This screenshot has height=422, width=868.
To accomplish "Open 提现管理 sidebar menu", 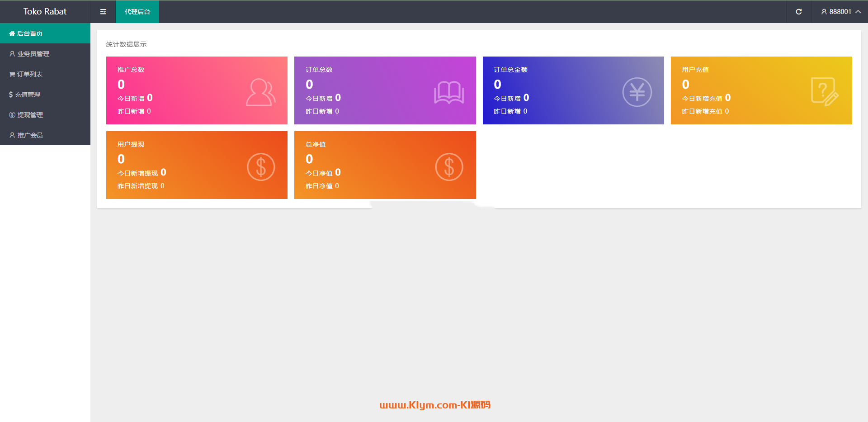I will [x=45, y=115].
